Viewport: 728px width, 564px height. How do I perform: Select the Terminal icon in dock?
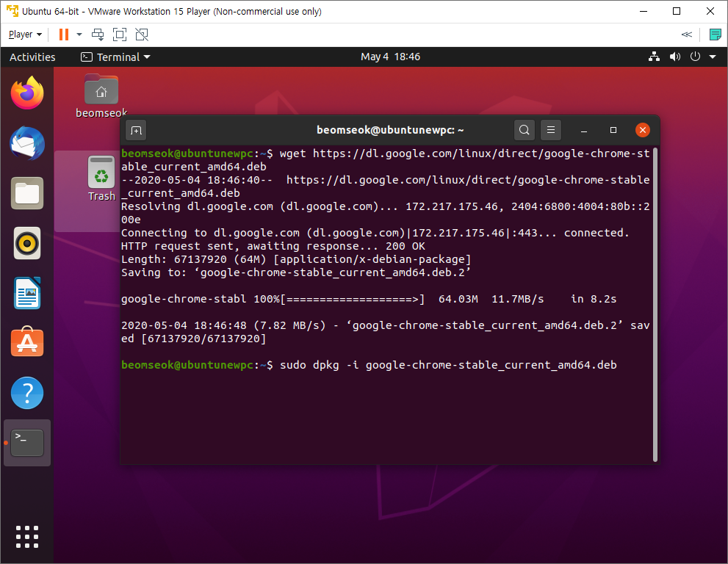[x=27, y=442]
